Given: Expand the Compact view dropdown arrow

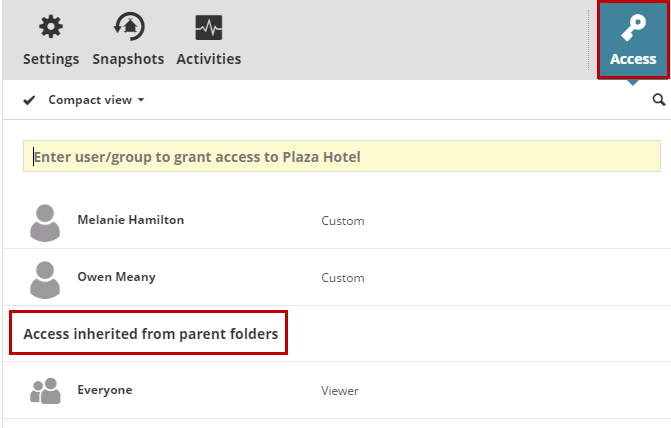Looking at the screenshot, I should point(141,100).
